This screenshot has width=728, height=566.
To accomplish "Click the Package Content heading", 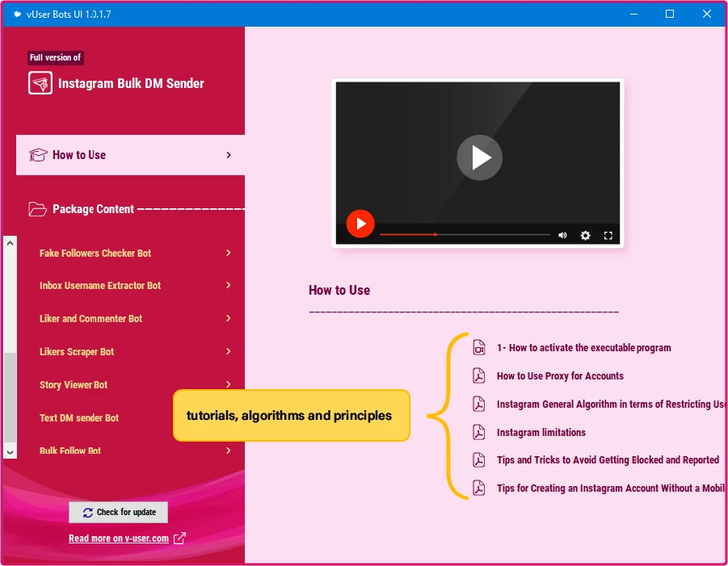I will point(93,209).
